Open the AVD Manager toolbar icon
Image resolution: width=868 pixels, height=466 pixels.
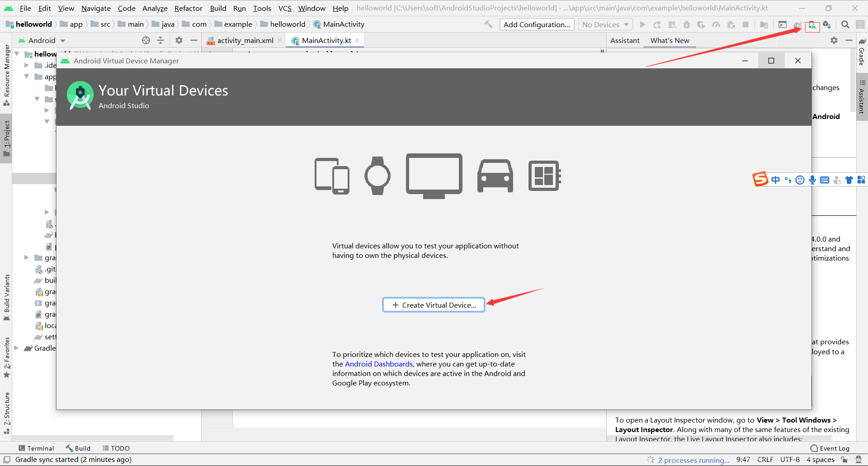tap(812, 25)
